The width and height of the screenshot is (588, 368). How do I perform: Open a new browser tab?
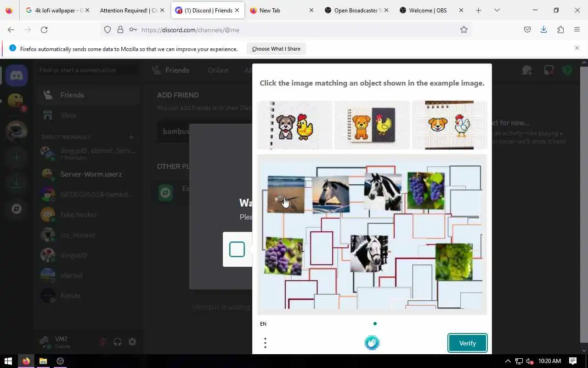(478, 10)
